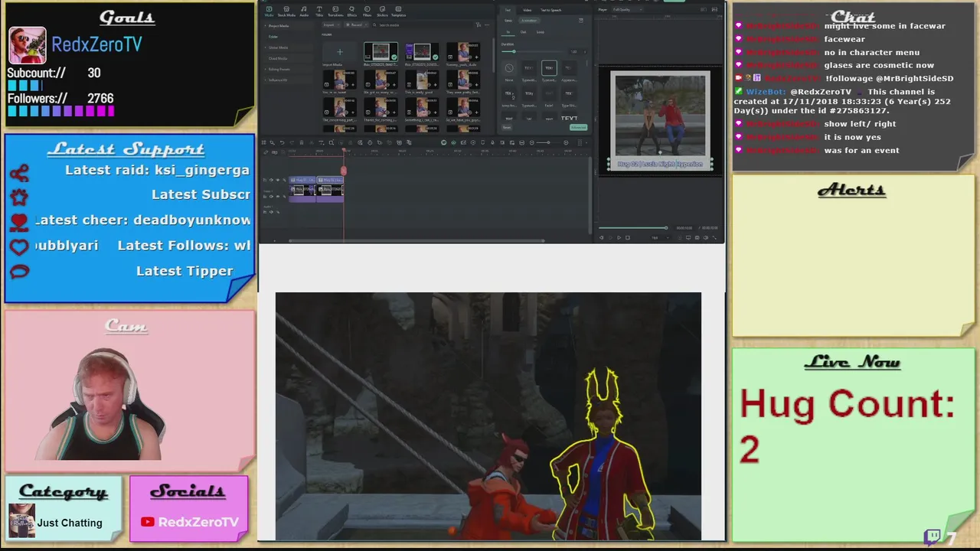Image resolution: width=980 pixels, height=551 pixels.
Task: Select the second title clip on timeline
Action: coord(330,180)
